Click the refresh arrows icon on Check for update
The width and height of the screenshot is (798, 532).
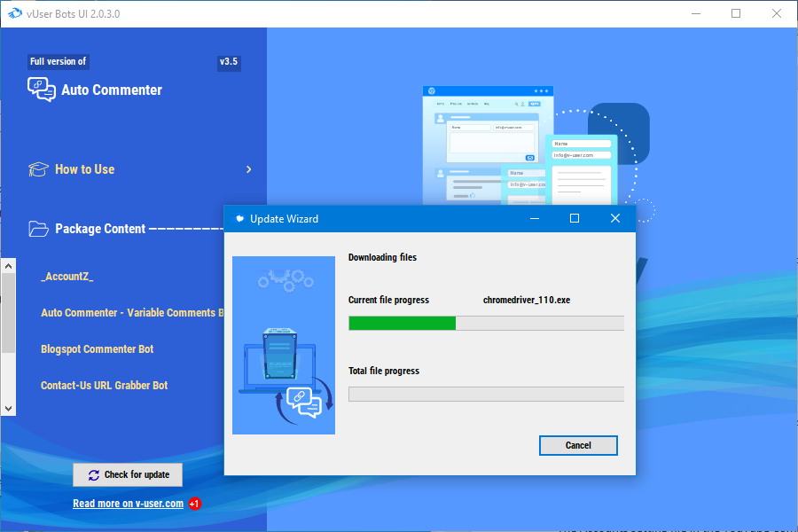94,475
